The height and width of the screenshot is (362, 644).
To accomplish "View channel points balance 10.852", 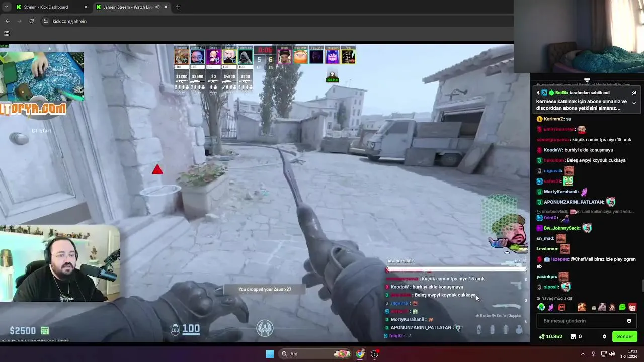I will point(551,337).
